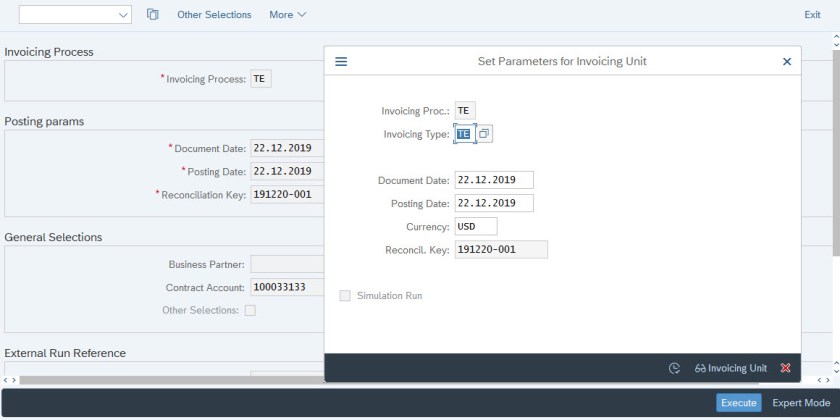The height and width of the screenshot is (420, 840).
Task: Click the main Invoicing Process field
Action: [x=261, y=79]
